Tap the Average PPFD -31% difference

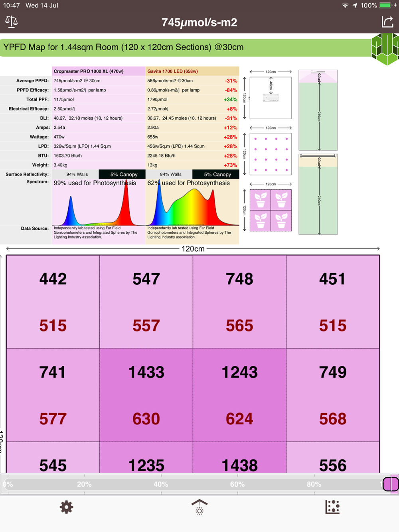pyautogui.click(x=231, y=81)
